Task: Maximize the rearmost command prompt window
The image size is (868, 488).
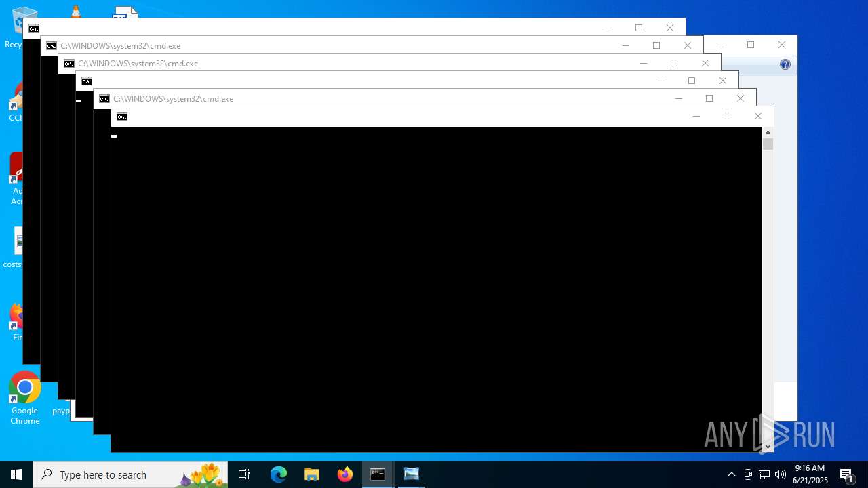Action: pyautogui.click(x=639, y=28)
